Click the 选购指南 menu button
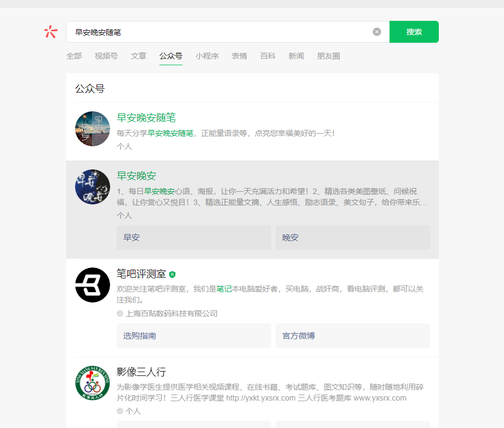The height and width of the screenshot is (428, 504). (x=194, y=336)
